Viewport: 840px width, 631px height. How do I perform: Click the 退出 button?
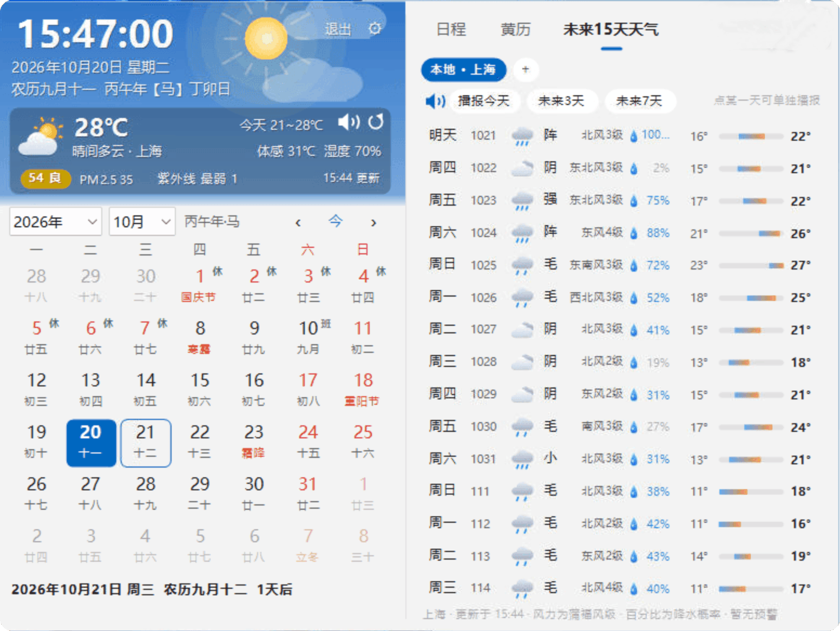click(x=338, y=29)
